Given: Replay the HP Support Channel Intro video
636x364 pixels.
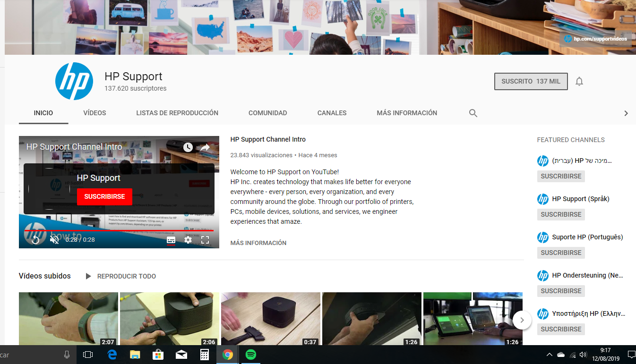Looking at the screenshot, I should pos(35,240).
